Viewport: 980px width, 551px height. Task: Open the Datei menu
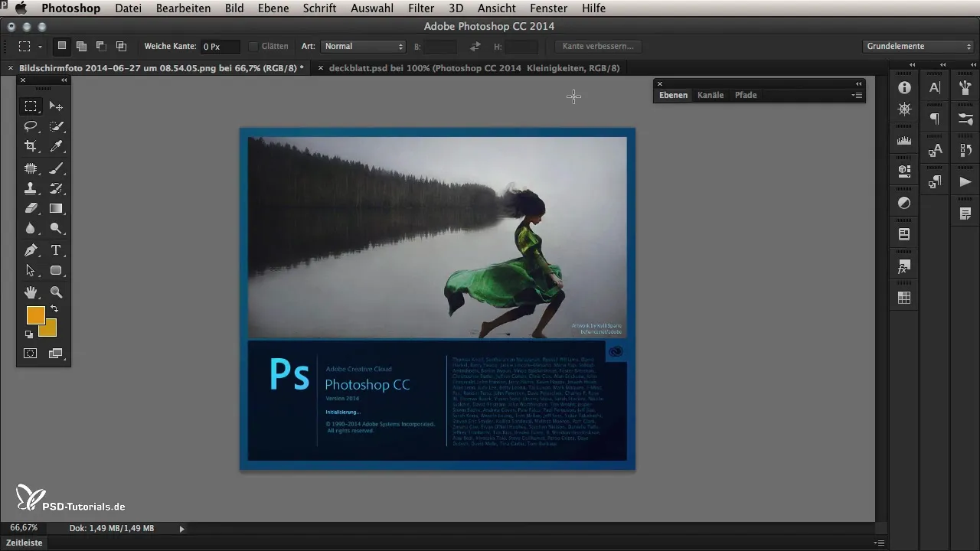tap(128, 8)
